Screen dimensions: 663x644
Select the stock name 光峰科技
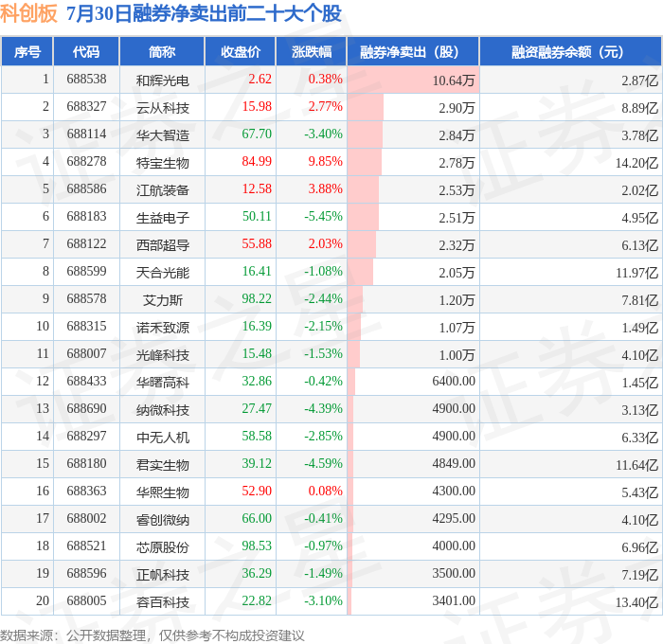162,355
